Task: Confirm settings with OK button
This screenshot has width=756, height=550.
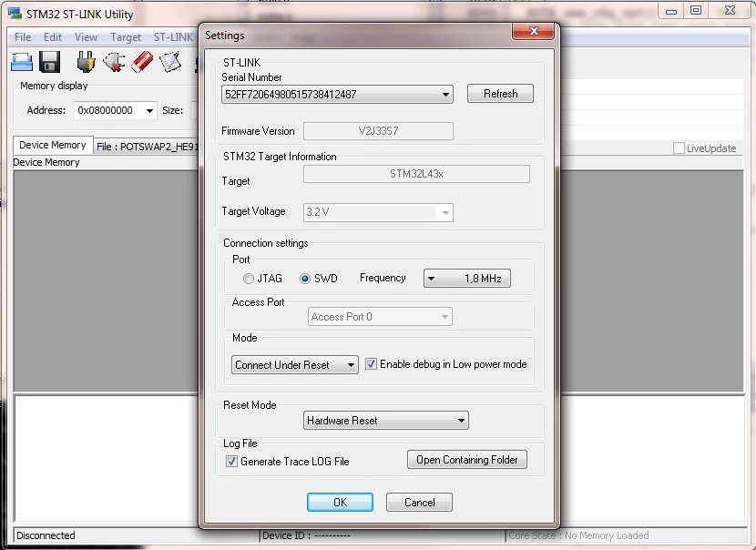Action: 340,503
